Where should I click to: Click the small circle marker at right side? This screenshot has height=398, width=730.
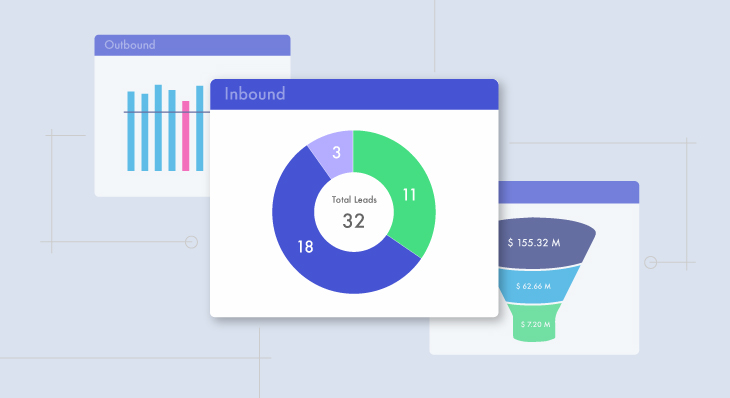(x=650, y=263)
